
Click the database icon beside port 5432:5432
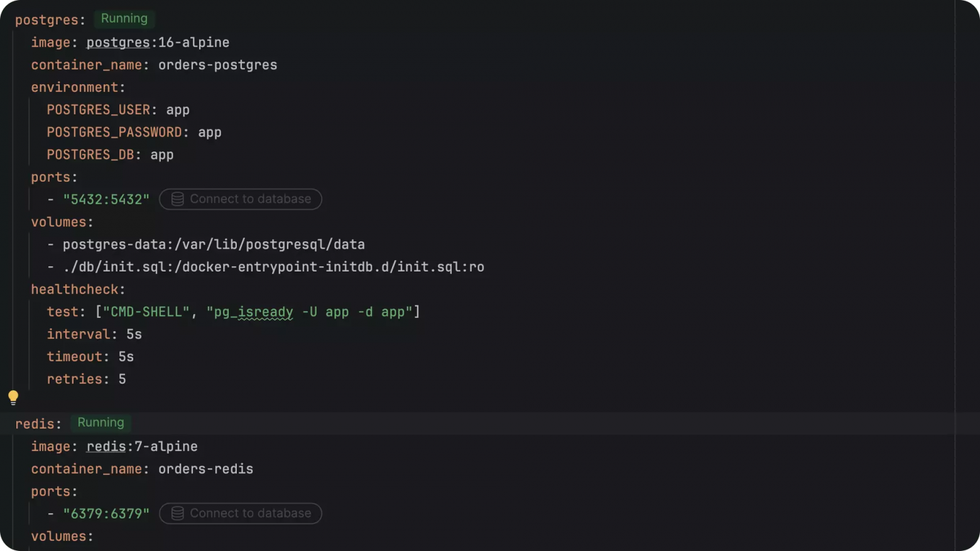pos(178,199)
